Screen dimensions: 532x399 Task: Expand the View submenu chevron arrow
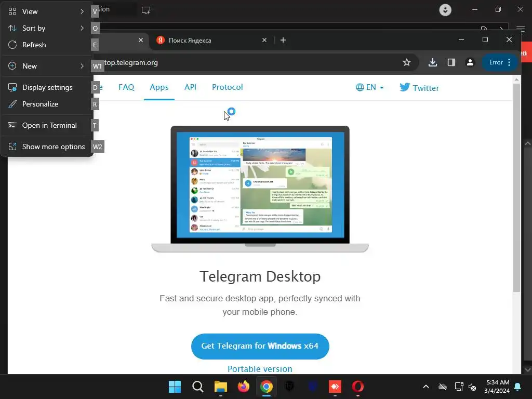(x=82, y=11)
